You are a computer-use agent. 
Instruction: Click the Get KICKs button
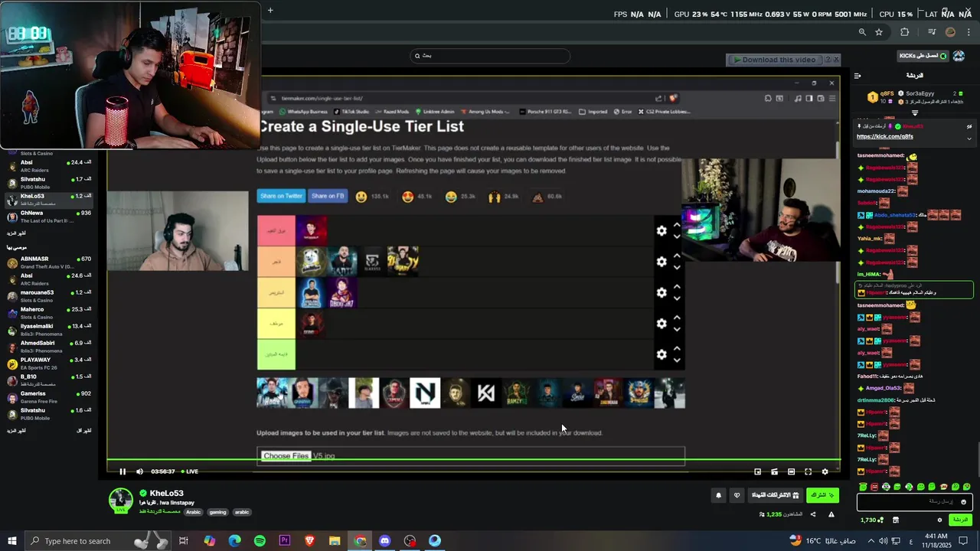click(923, 56)
